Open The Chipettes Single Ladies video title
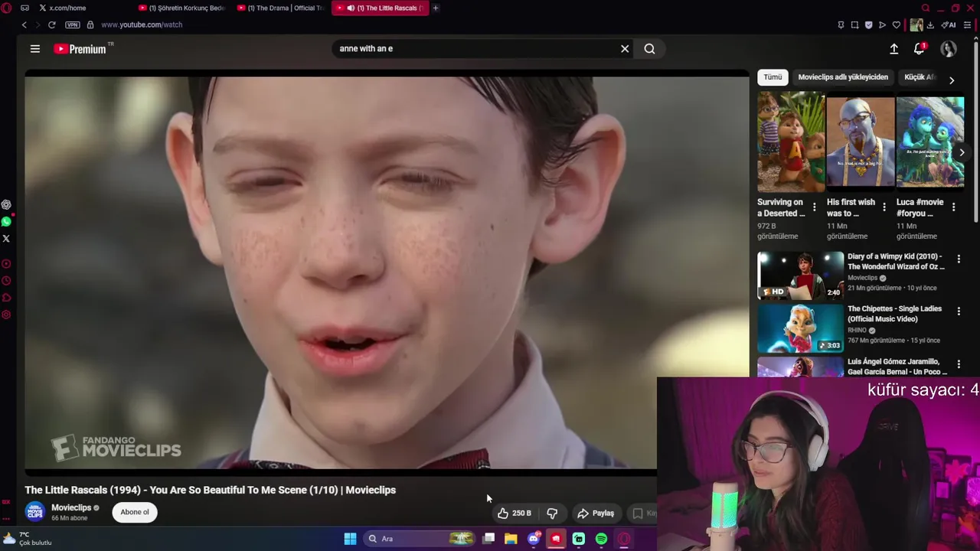Image resolution: width=980 pixels, height=551 pixels. tap(895, 314)
